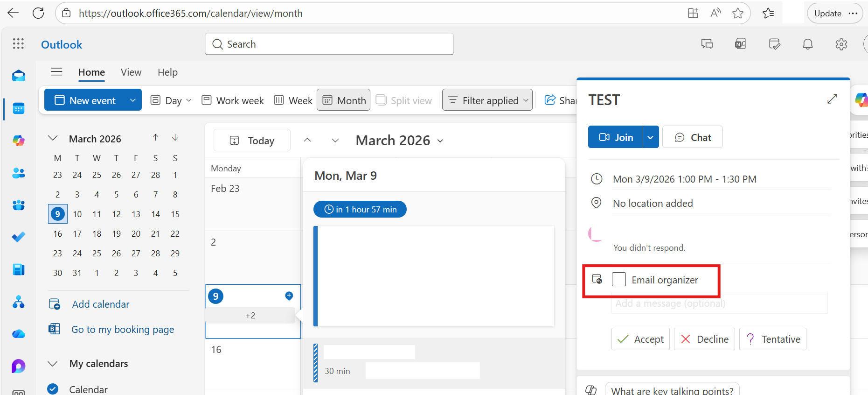
Task: Accept the meeting invitation
Action: coord(640,339)
